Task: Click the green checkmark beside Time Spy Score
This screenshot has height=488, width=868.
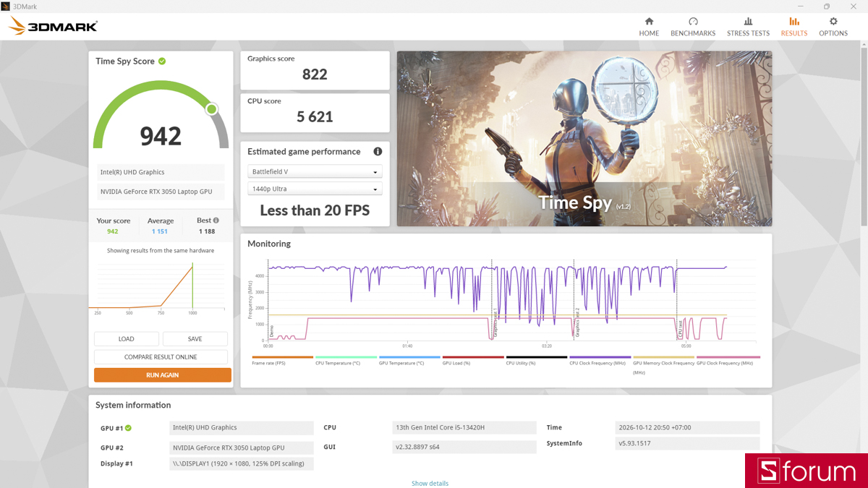Action: click(x=162, y=61)
